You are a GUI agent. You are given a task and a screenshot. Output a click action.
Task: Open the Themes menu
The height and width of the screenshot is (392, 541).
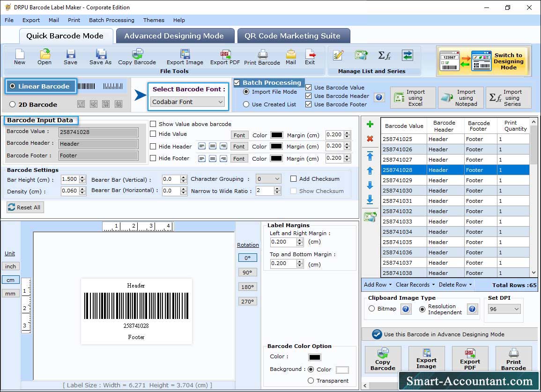pos(154,20)
